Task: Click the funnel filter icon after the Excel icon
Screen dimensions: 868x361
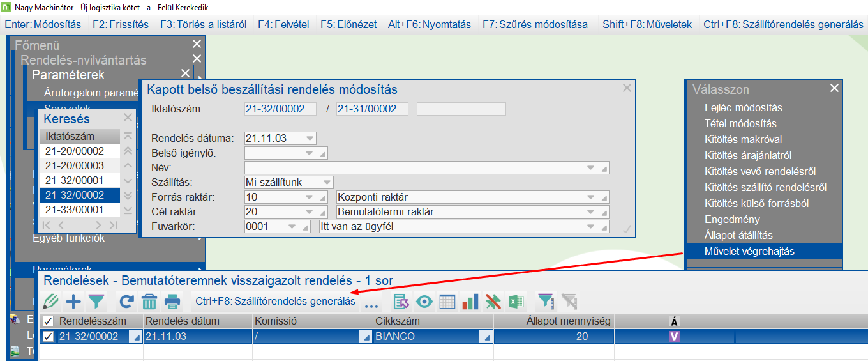Action: coord(546,302)
